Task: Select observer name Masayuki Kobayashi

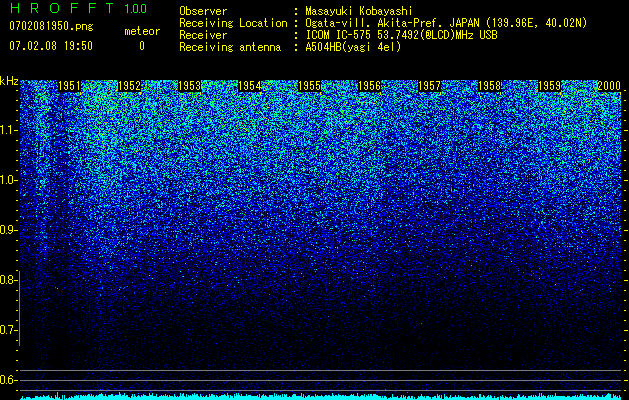Action: (359, 11)
